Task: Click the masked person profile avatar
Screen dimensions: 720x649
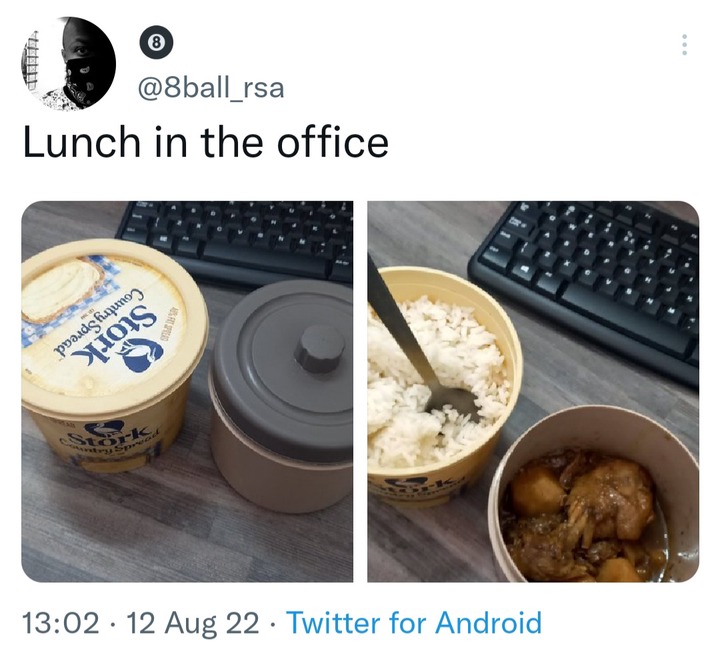Action: pos(68,64)
